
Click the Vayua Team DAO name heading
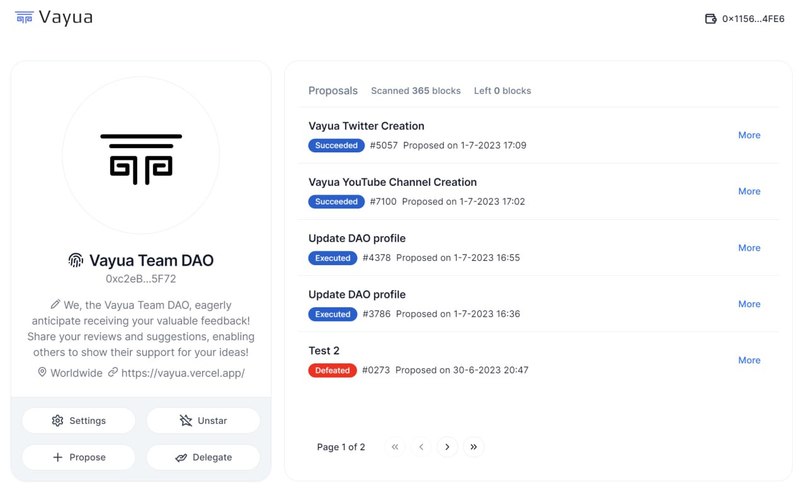pyautogui.click(x=151, y=260)
